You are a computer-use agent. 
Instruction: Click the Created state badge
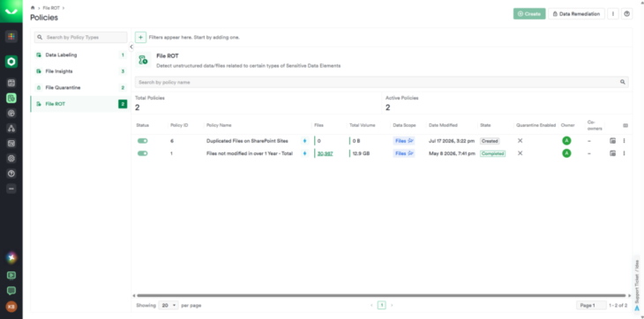click(490, 141)
